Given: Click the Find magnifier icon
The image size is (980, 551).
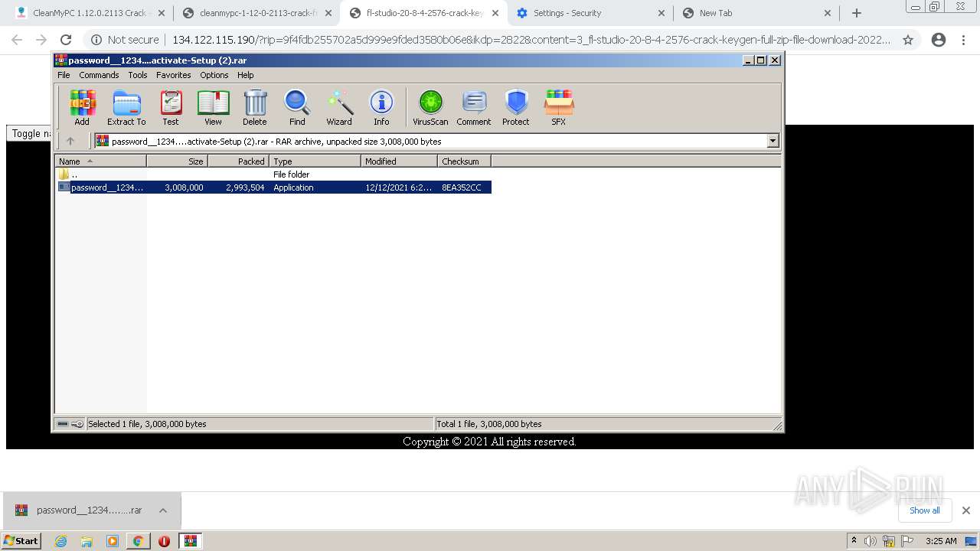Looking at the screenshot, I should pyautogui.click(x=297, y=107).
